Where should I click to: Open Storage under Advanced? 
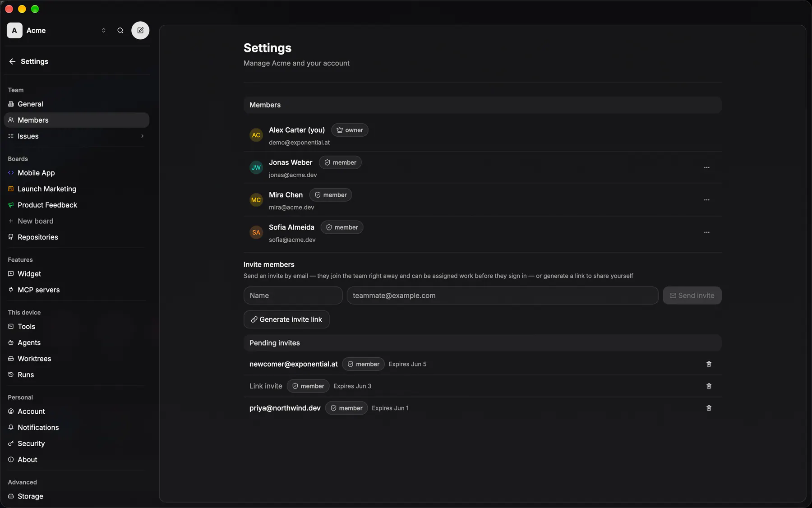[77, 496]
